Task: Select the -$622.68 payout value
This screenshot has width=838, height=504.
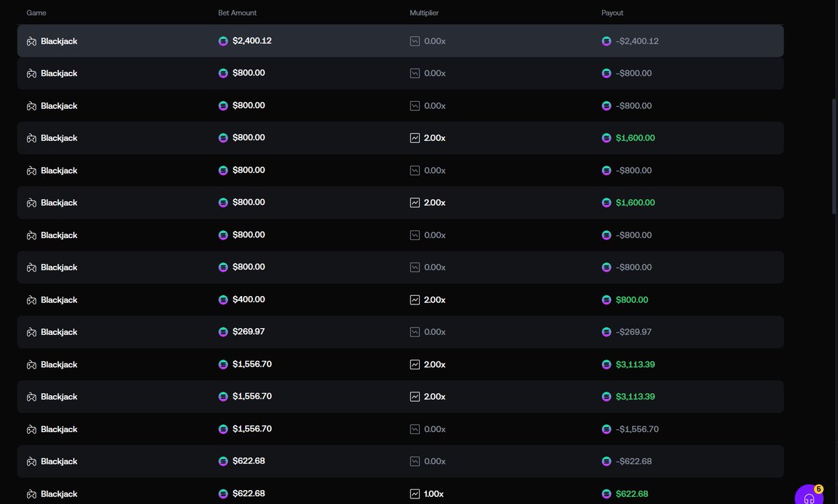Action: coord(634,461)
